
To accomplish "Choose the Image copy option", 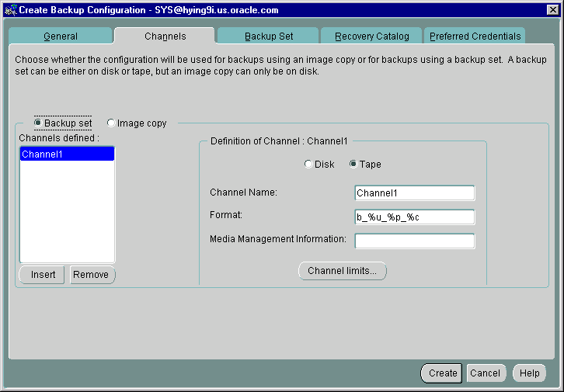I will (111, 123).
